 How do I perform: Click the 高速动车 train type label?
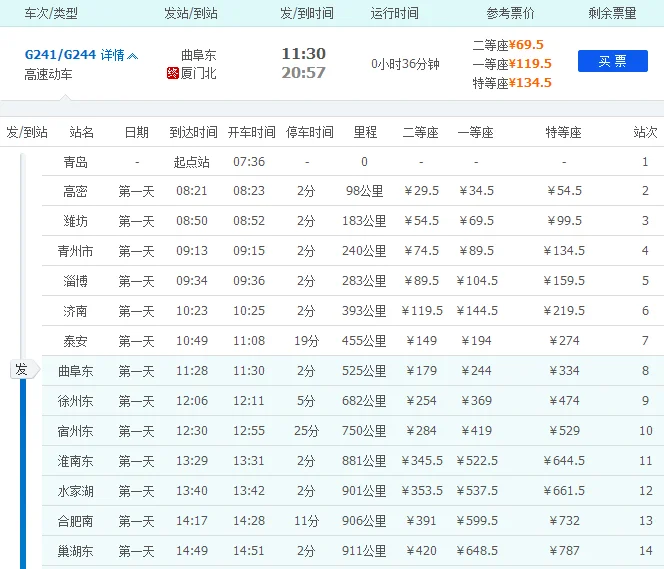click(48, 75)
